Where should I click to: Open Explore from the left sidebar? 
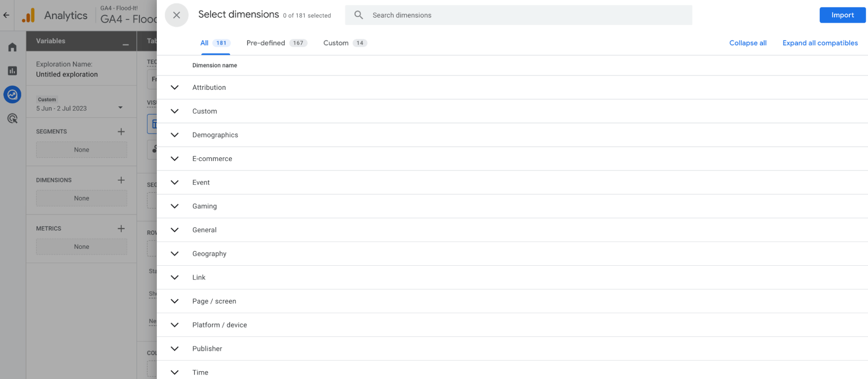pos(12,95)
